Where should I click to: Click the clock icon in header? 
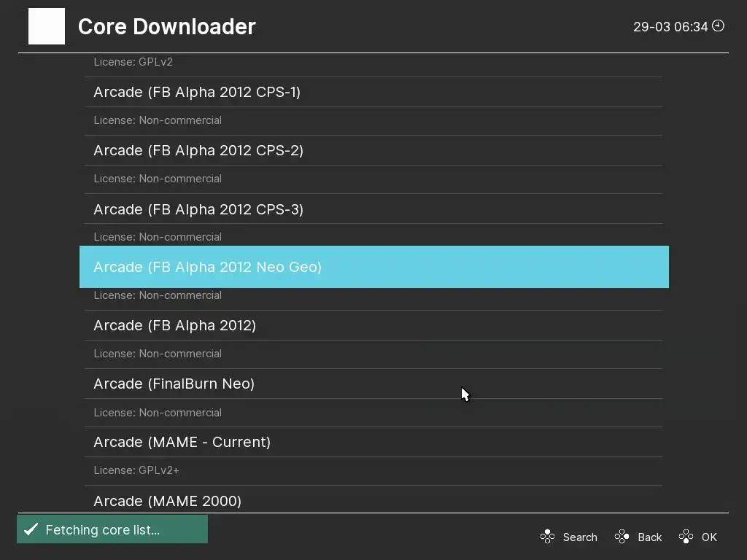point(719,26)
